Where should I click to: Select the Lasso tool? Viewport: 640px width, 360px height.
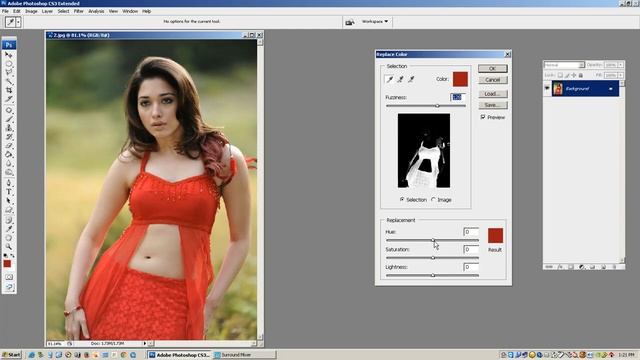coord(9,72)
